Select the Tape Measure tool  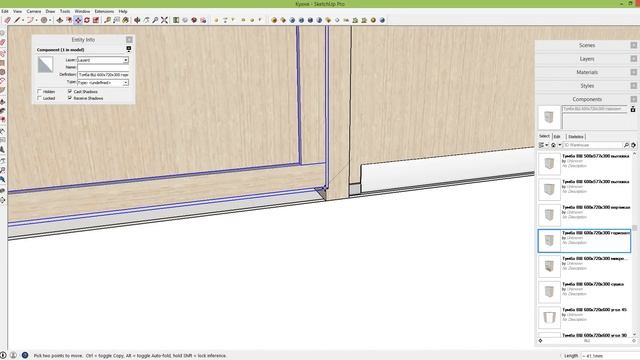pyautogui.click(x=107, y=20)
